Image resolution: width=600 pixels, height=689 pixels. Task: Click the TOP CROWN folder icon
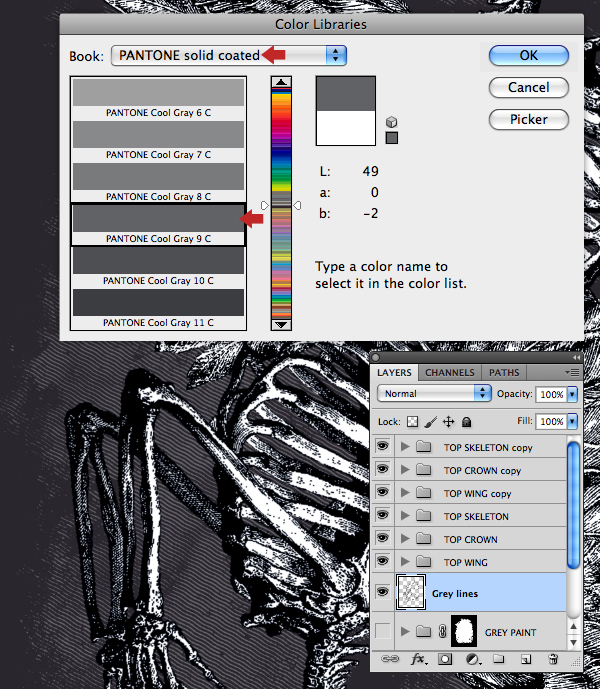(x=423, y=538)
